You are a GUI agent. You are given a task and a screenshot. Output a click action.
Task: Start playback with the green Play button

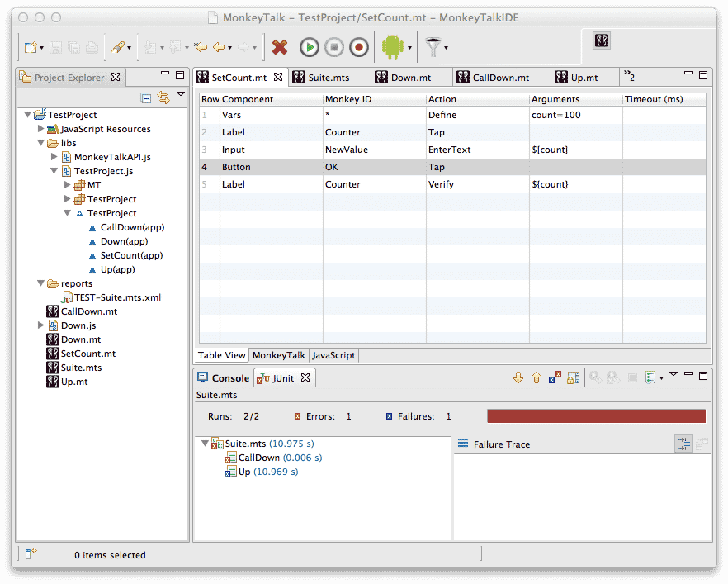coord(309,47)
